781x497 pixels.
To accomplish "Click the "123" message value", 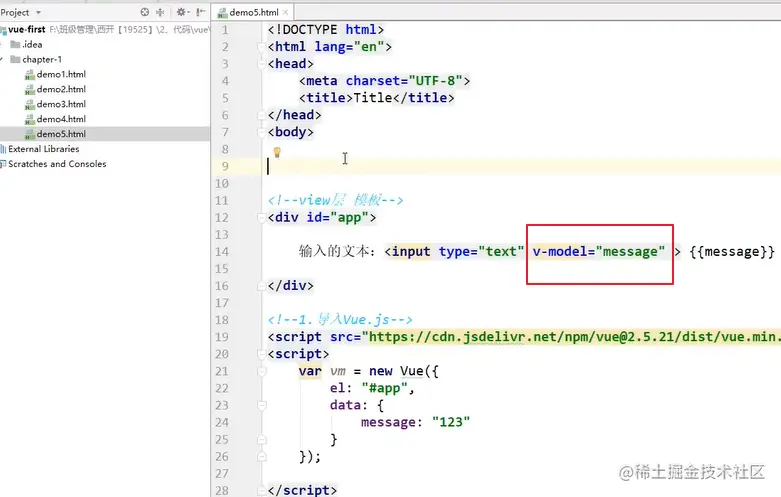I will click(451, 422).
